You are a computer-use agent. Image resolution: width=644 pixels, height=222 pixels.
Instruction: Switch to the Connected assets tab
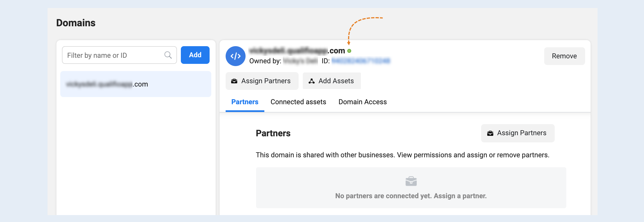[x=298, y=102]
